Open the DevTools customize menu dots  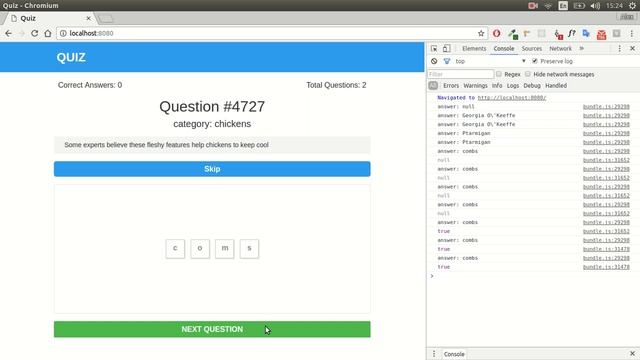[619, 49]
